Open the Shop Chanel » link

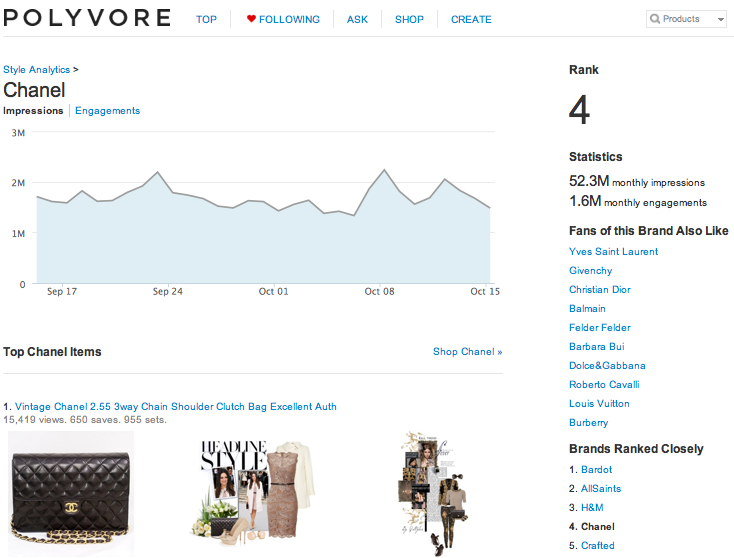467,352
